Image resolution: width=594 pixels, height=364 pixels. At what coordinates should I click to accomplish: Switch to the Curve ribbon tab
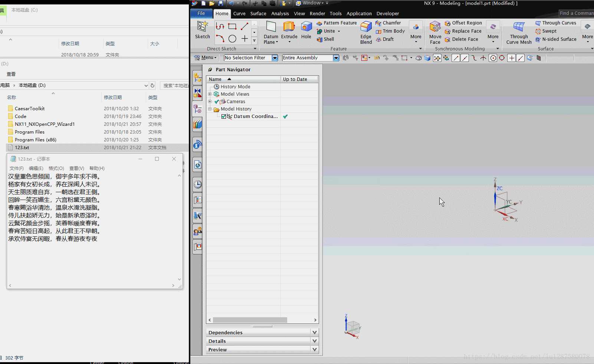tap(239, 14)
